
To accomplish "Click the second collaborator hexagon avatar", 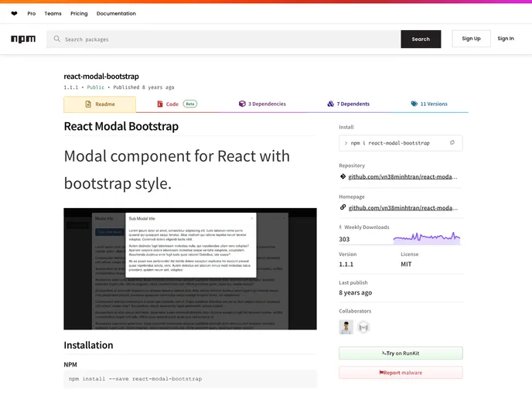I will tap(363, 327).
